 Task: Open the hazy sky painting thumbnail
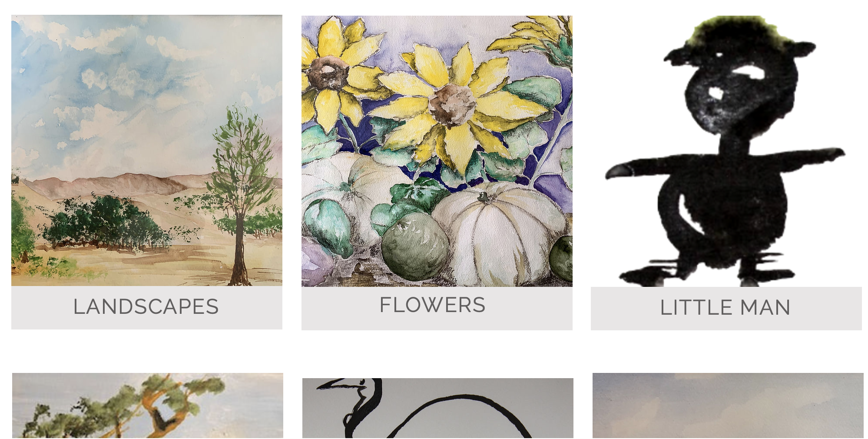click(728, 406)
